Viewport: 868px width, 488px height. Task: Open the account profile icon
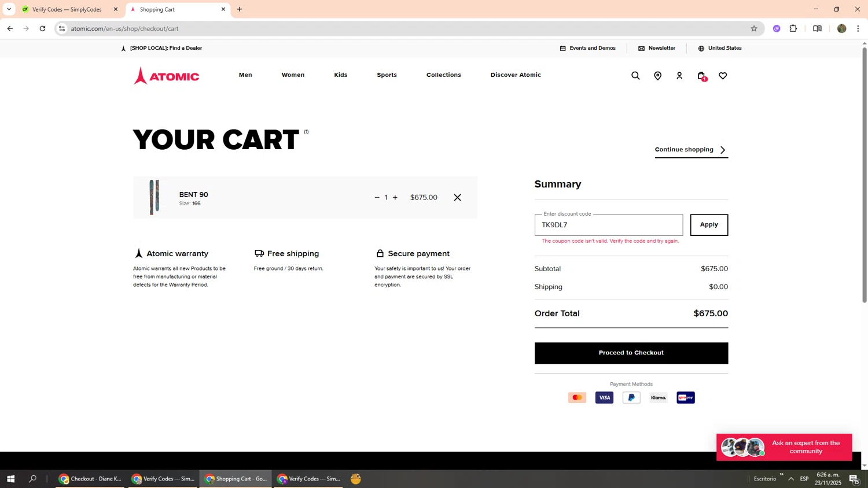coord(679,76)
